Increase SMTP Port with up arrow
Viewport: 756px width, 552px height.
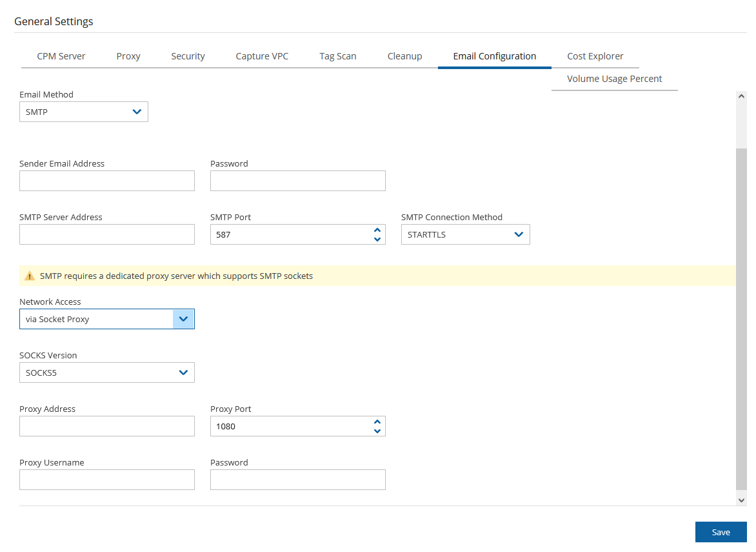(377, 230)
